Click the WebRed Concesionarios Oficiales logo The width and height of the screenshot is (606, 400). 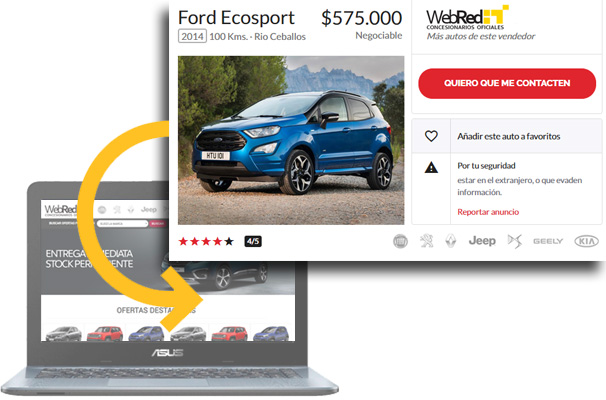pyautogui.click(x=467, y=17)
